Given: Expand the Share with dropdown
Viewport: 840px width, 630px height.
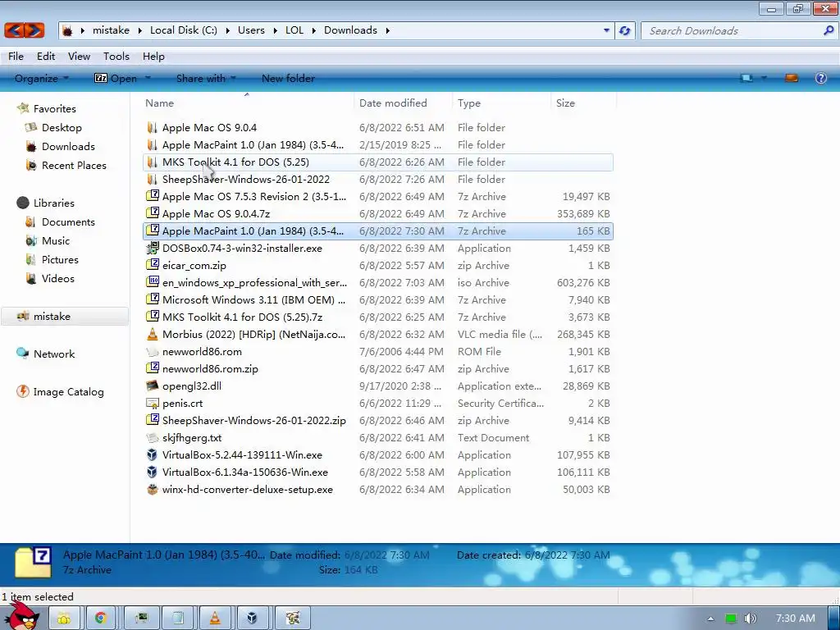Looking at the screenshot, I should (206, 78).
